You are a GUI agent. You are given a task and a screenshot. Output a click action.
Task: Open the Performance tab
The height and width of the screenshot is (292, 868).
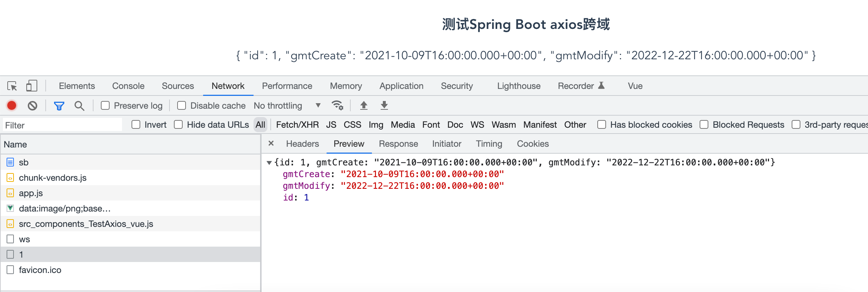(287, 86)
